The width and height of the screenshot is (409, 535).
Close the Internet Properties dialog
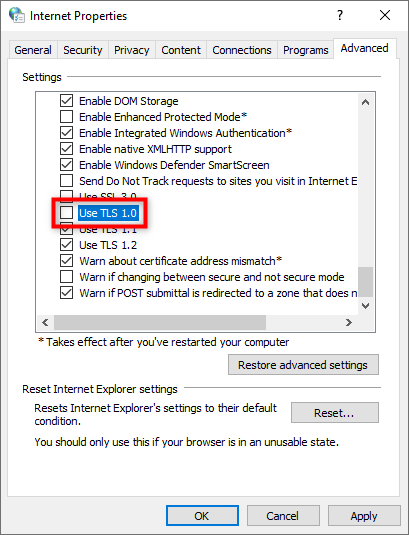385,15
